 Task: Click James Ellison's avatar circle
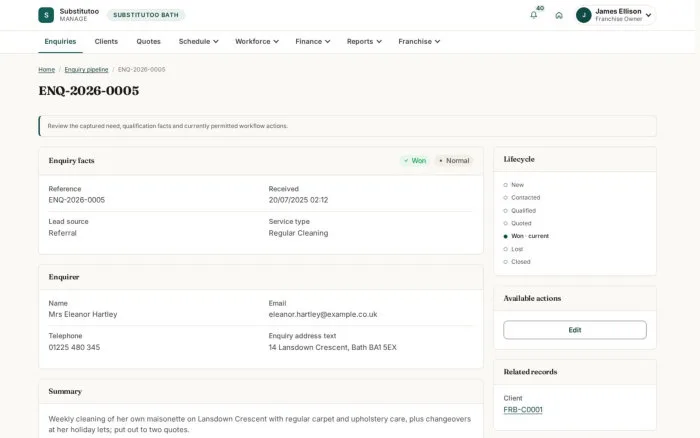pyautogui.click(x=583, y=15)
